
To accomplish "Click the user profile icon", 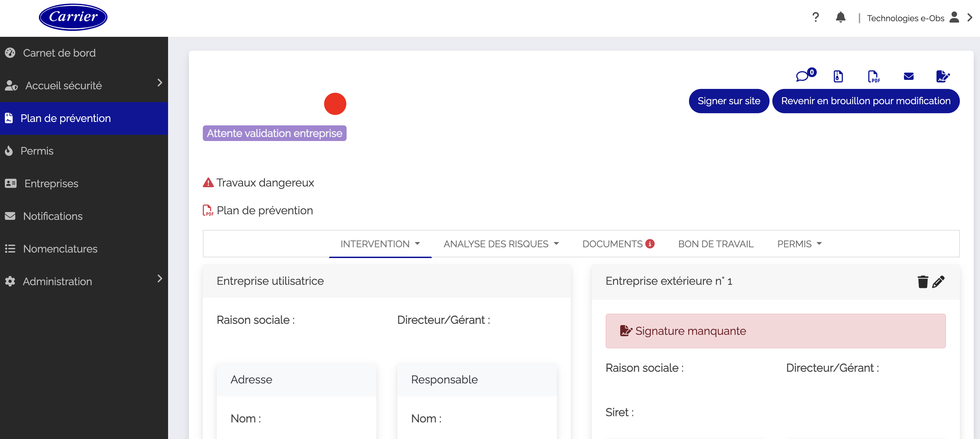I will click(954, 17).
